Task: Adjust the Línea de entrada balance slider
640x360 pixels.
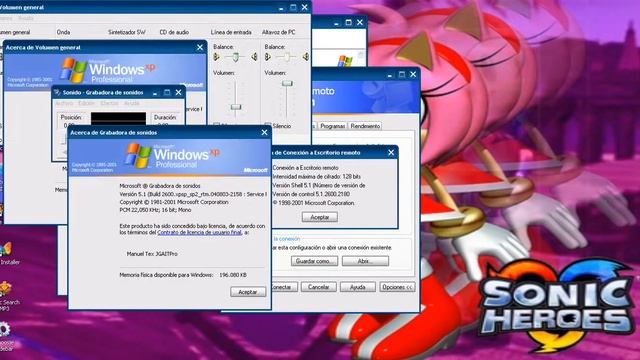Action: pyautogui.click(x=236, y=57)
